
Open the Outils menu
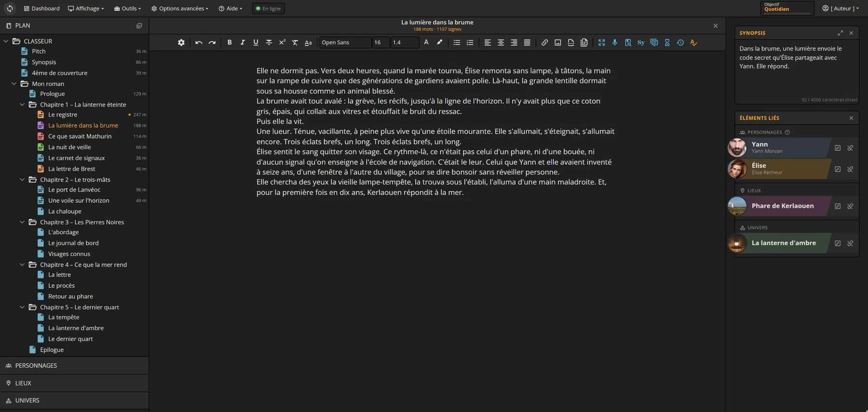click(x=127, y=8)
